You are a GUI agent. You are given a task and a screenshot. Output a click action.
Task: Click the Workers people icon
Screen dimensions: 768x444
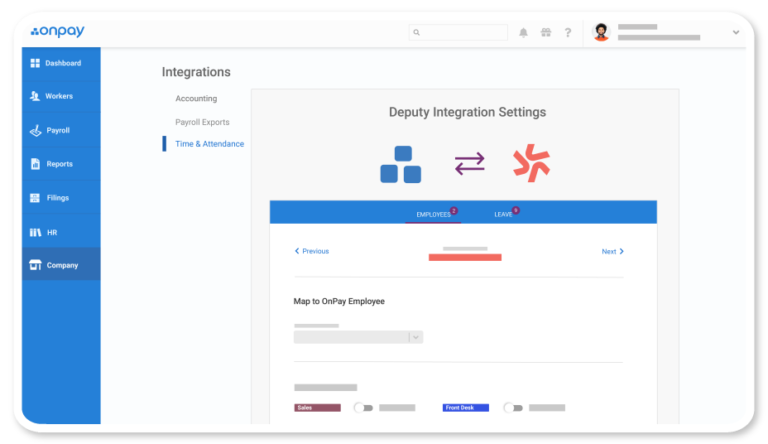click(x=35, y=96)
